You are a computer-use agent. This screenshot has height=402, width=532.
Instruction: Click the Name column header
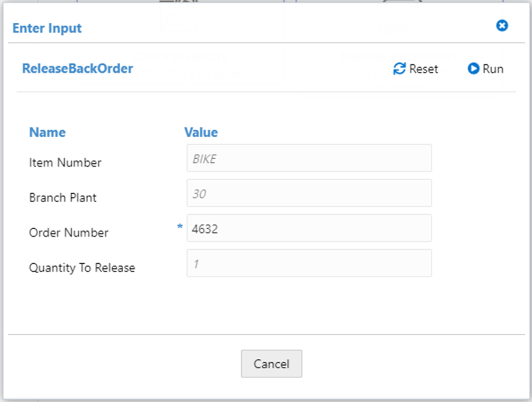point(47,132)
